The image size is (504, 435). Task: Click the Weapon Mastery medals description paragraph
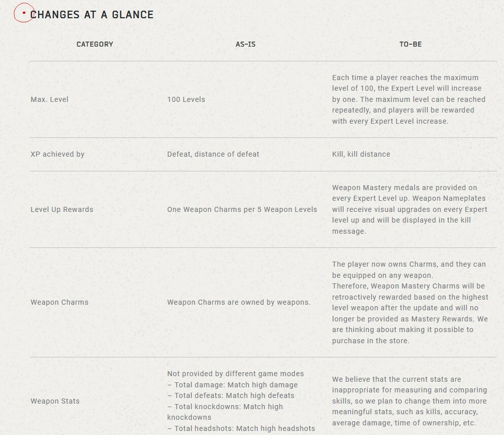tap(409, 209)
